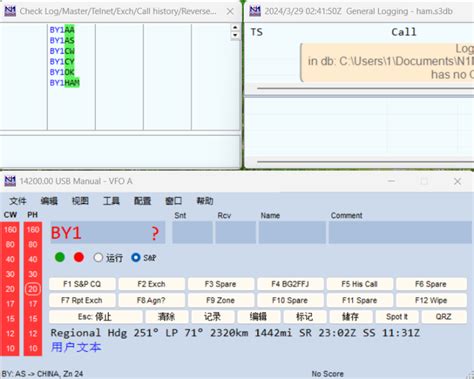
Task: Select PH 80 band button
Action: click(33, 244)
